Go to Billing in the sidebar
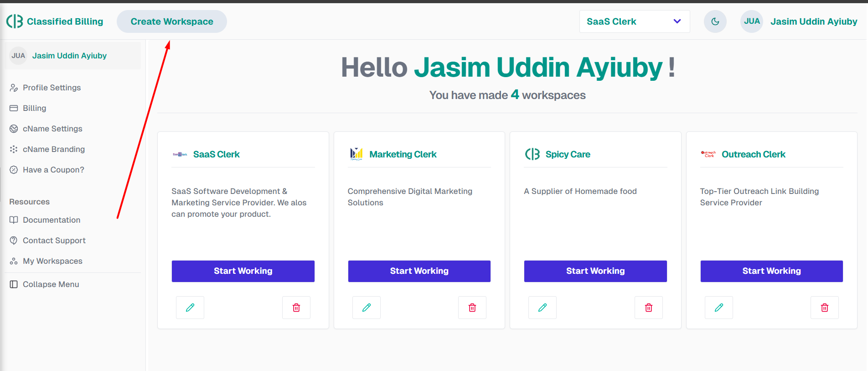Image resolution: width=868 pixels, height=371 pixels. click(x=34, y=108)
